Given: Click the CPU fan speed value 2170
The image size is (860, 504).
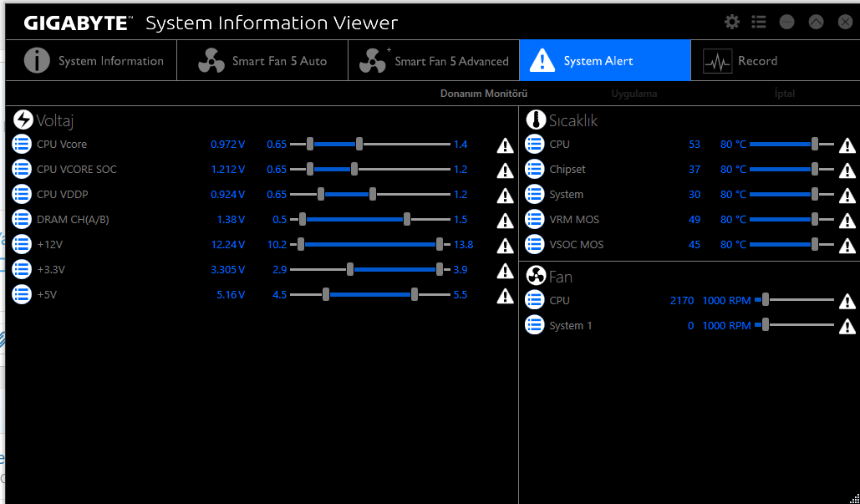Looking at the screenshot, I should tap(682, 301).
